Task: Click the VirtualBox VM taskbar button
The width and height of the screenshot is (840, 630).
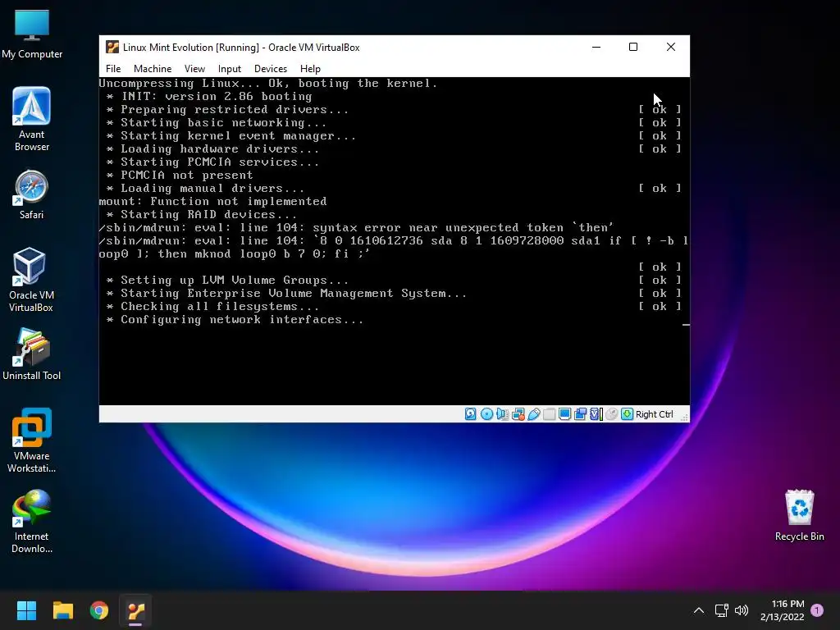Action: coord(135,610)
